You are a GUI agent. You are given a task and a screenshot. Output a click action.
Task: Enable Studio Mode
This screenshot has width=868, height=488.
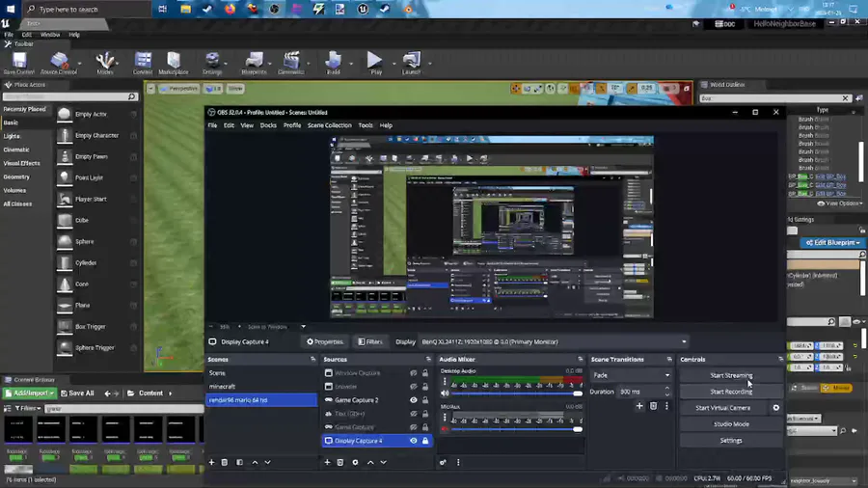tap(731, 424)
